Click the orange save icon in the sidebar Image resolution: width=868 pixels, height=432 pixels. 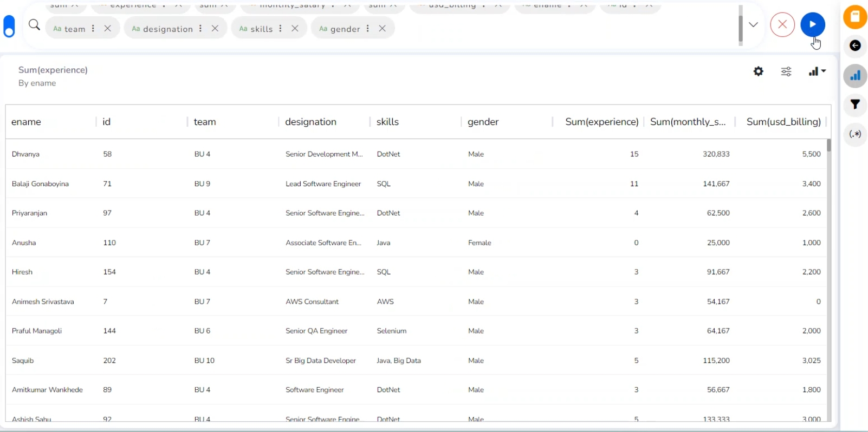coord(855,17)
